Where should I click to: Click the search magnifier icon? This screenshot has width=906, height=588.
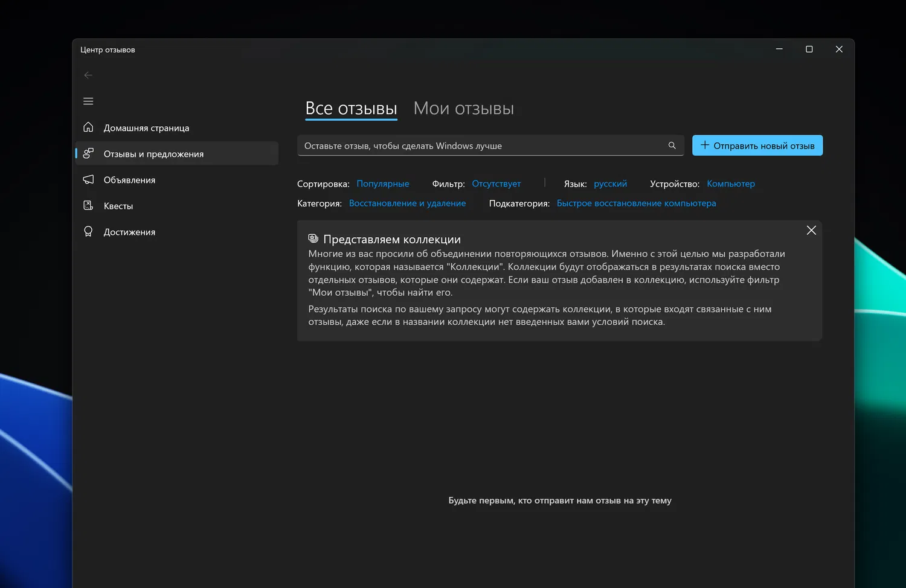(672, 145)
